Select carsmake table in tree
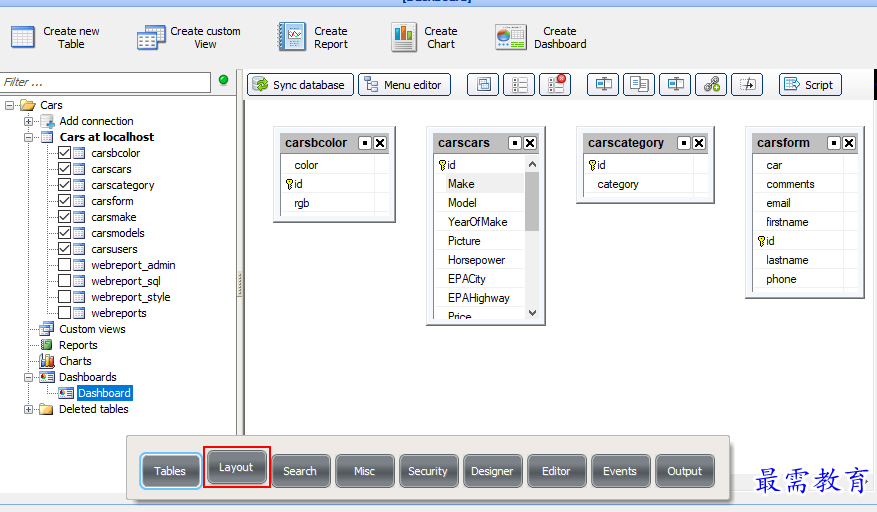The height and width of the screenshot is (512, 877). [114, 217]
